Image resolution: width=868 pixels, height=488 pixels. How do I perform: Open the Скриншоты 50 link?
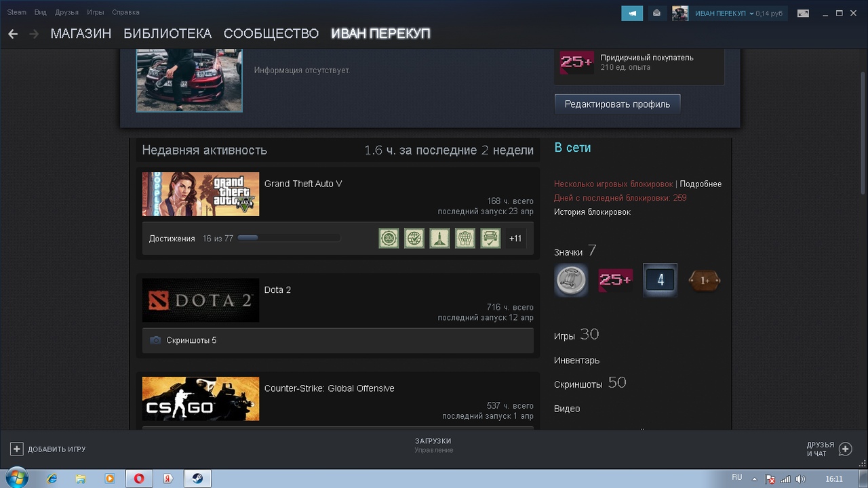(x=590, y=383)
